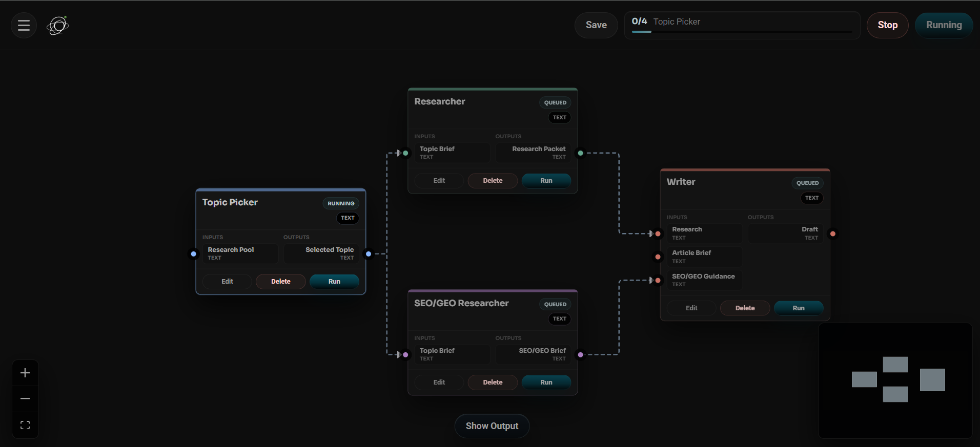The image size is (980, 447).
Task: Click the RUNNING badge on Topic Picker
Action: point(341,203)
